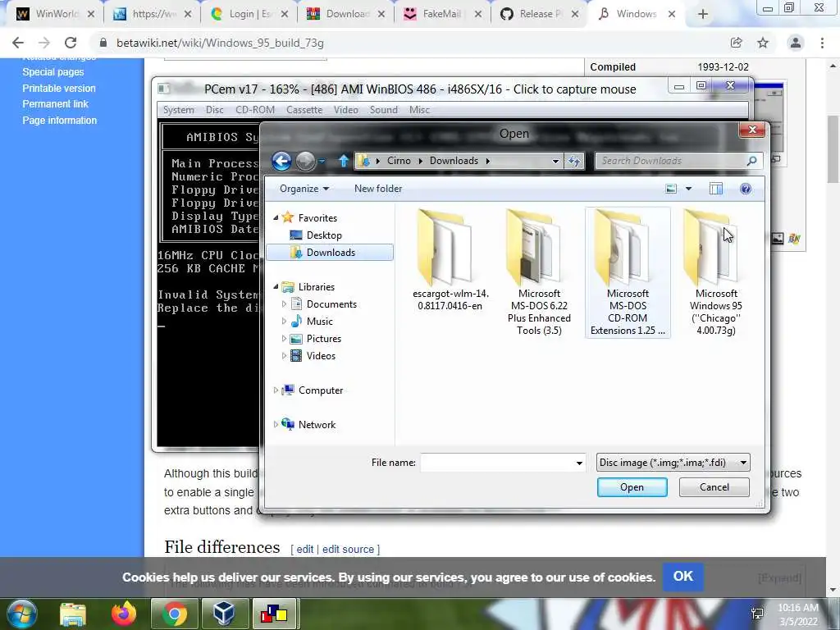
Task: Select the Microsoft Windows 95 Chicago 4.00.73g folder
Action: (715, 272)
